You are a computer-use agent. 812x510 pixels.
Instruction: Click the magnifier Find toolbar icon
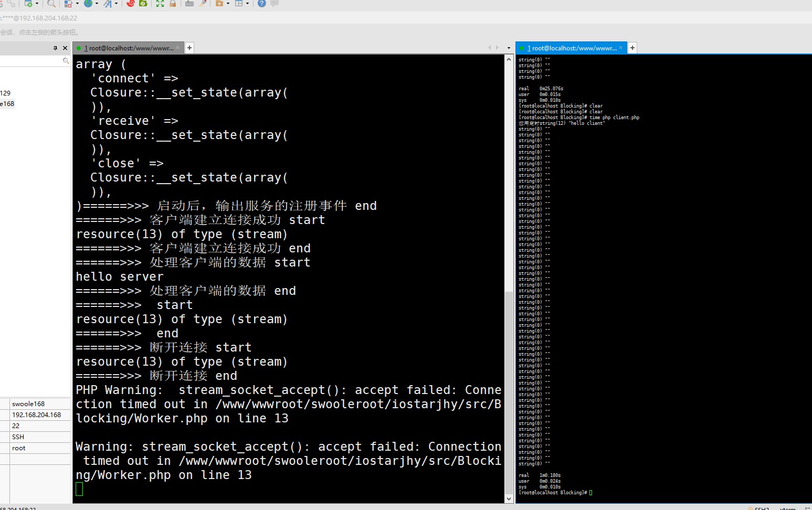tap(51, 3)
